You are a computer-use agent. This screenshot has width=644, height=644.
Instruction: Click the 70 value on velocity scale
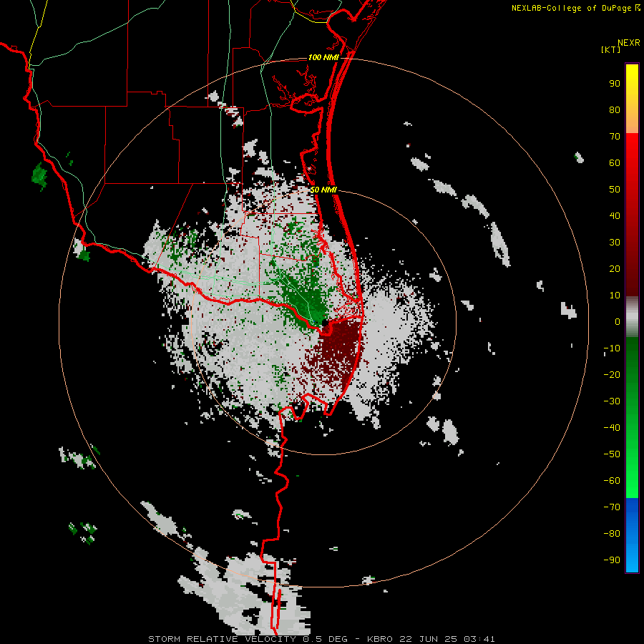click(615, 137)
